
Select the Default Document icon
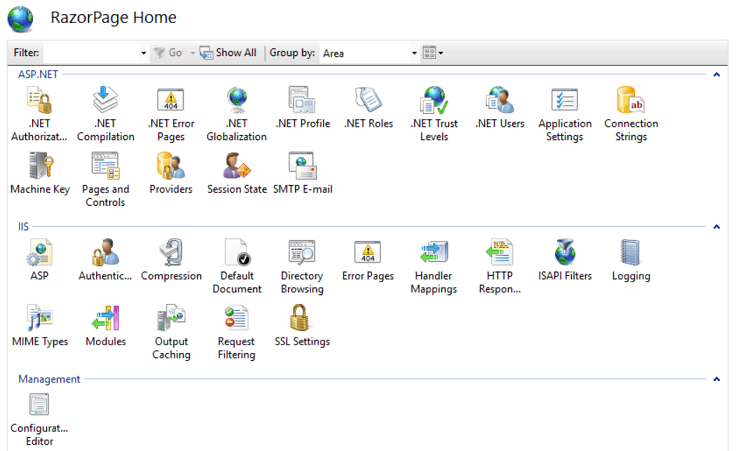tap(236, 254)
